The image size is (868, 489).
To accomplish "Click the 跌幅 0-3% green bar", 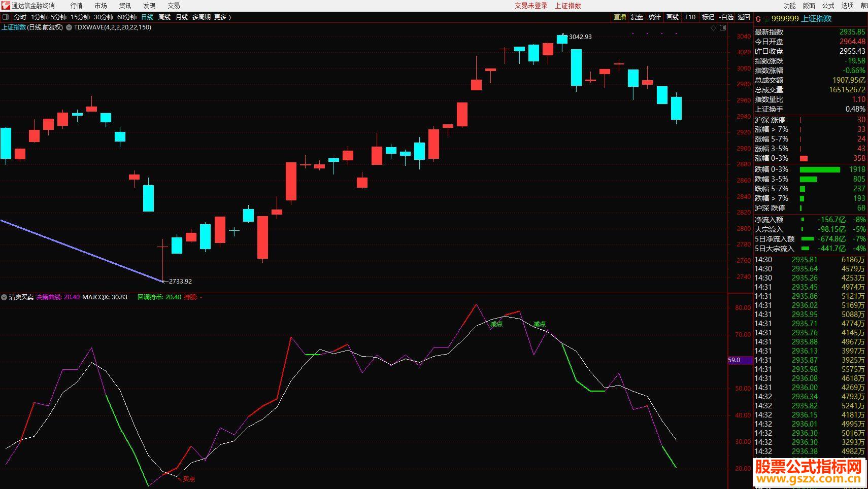I will pos(820,169).
